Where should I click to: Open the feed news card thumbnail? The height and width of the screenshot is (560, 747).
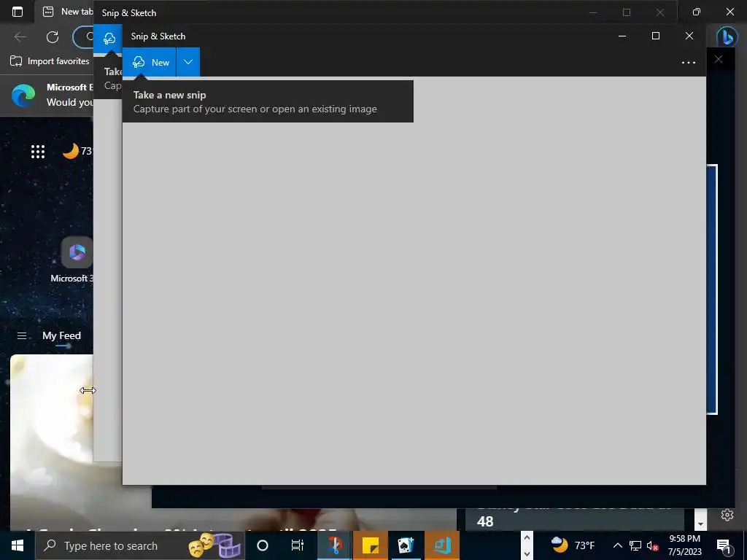tap(52, 440)
